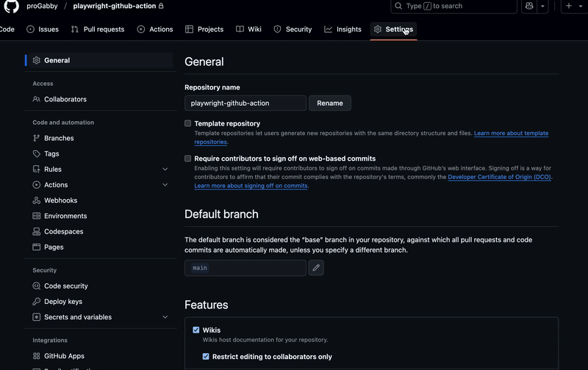
Task: Click the Wiki book icon
Action: coord(240,29)
